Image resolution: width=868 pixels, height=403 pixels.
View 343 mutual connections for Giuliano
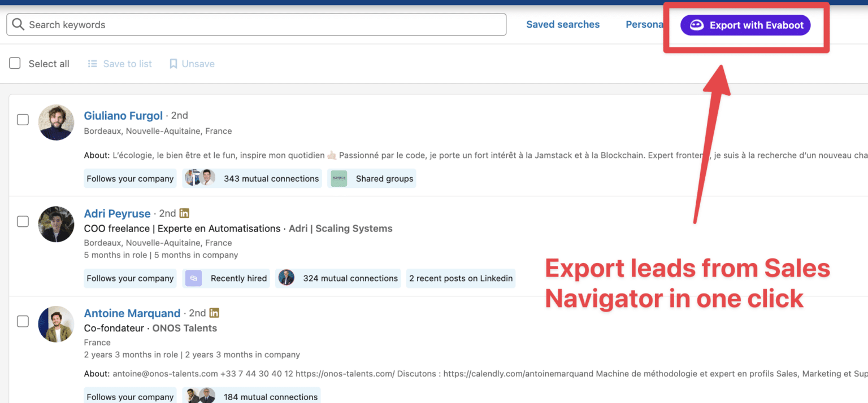click(270, 178)
